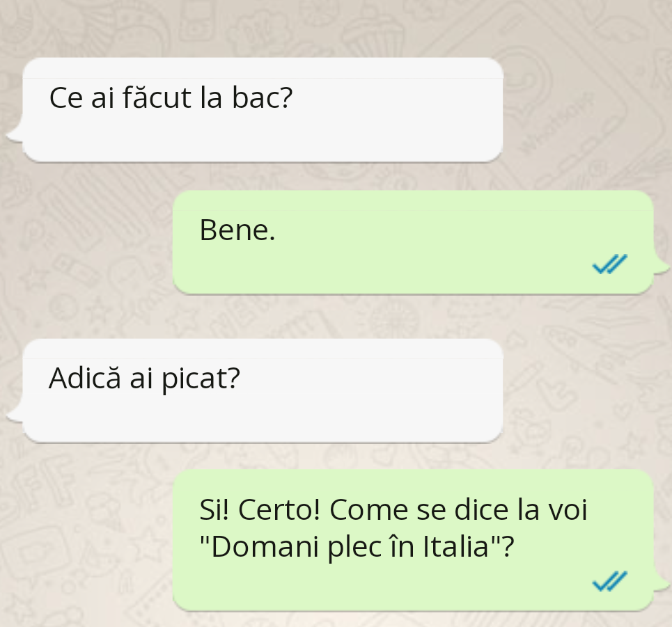Select the "Si! Certo! Come se dice" message
Screen dimensions: 672x627
(x=413, y=540)
